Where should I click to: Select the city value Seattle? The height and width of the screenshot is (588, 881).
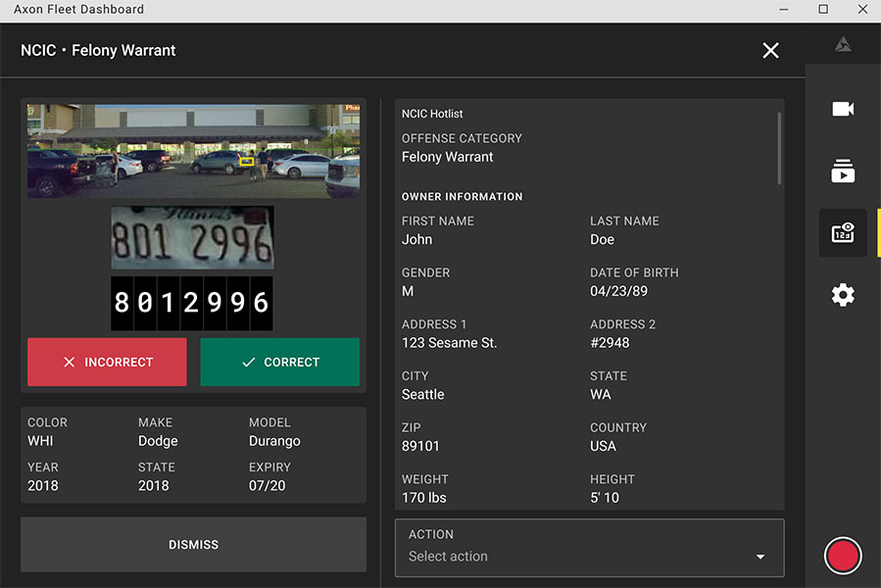[422, 395]
